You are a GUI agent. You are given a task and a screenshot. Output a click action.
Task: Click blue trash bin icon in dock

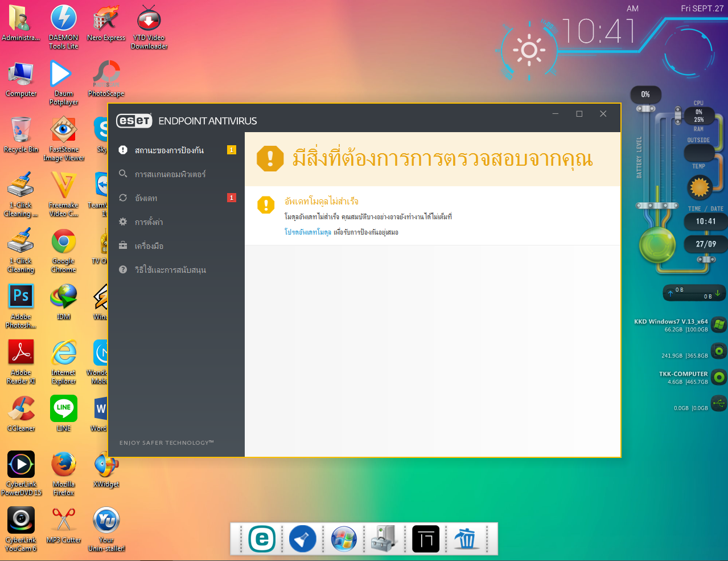click(x=466, y=539)
